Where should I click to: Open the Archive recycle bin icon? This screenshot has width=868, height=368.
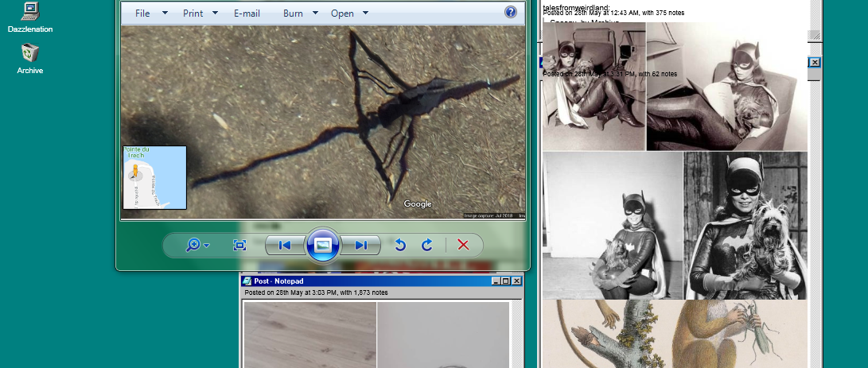30,59
